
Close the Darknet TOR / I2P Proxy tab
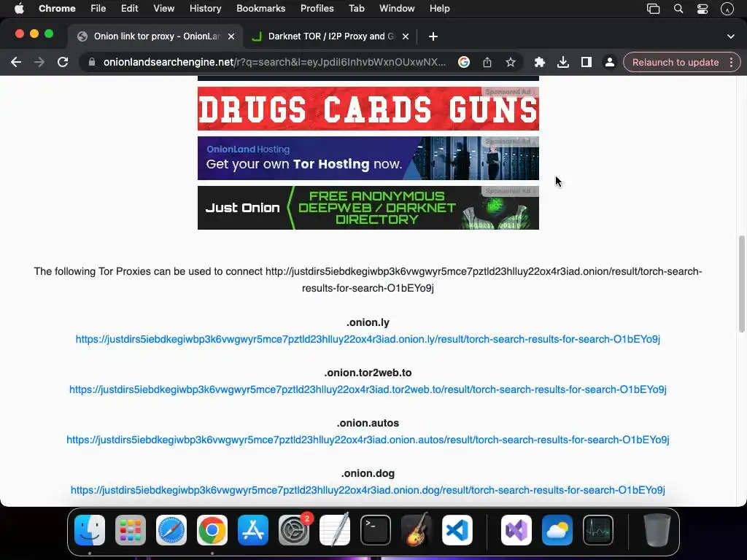[x=406, y=36]
